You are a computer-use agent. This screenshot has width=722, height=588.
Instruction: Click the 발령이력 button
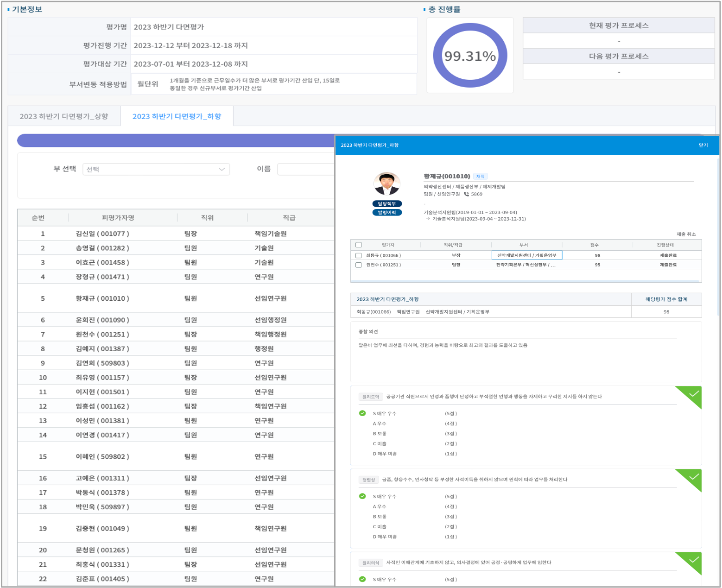coord(387,213)
